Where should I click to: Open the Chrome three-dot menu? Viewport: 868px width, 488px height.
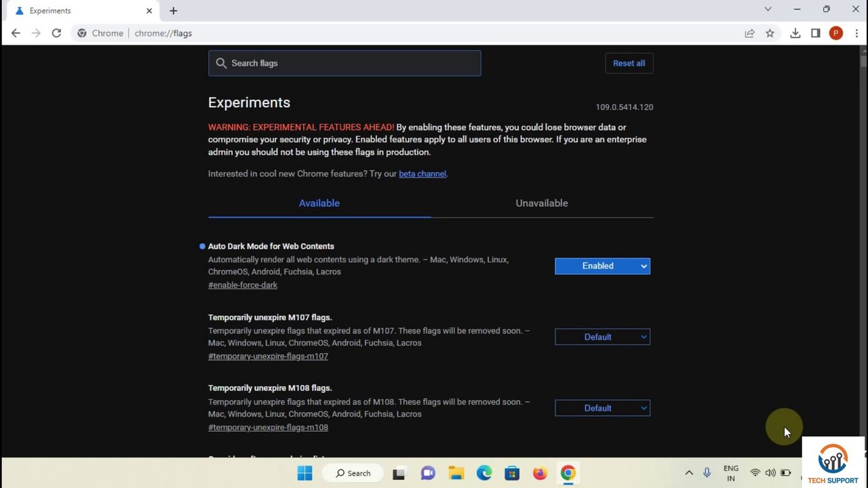click(x=856, y=33)
